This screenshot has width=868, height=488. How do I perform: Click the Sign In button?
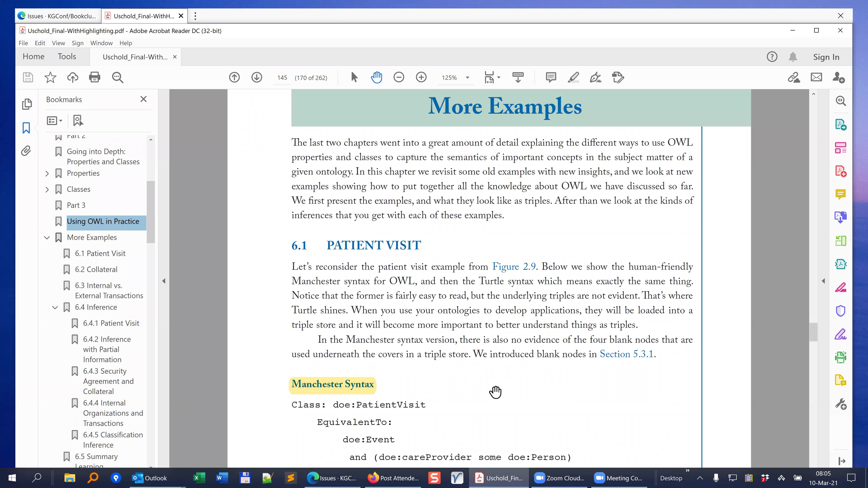(826, 56)
